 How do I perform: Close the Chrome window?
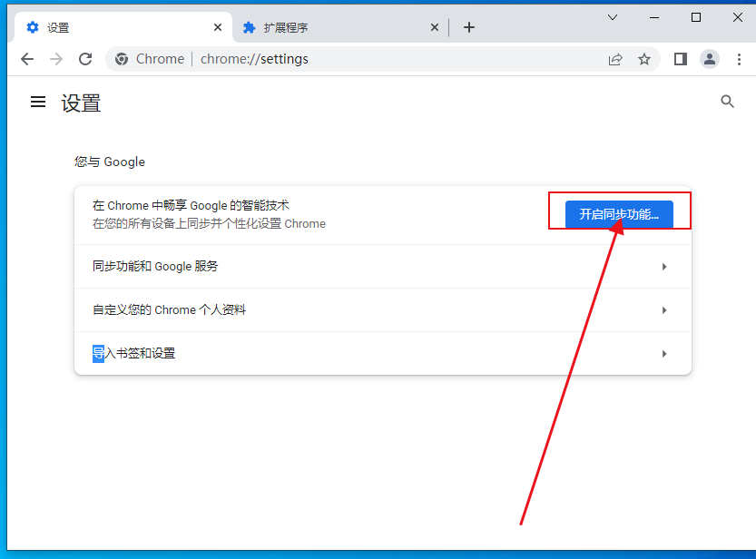[x=737, y=17]
